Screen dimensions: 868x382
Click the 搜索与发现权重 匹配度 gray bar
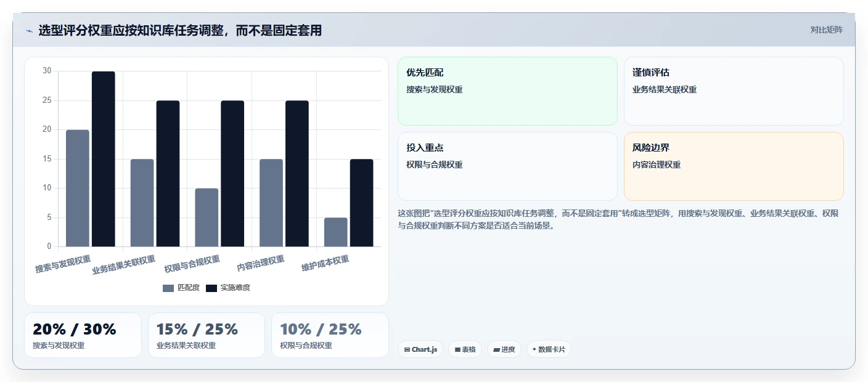coord(78,188)
